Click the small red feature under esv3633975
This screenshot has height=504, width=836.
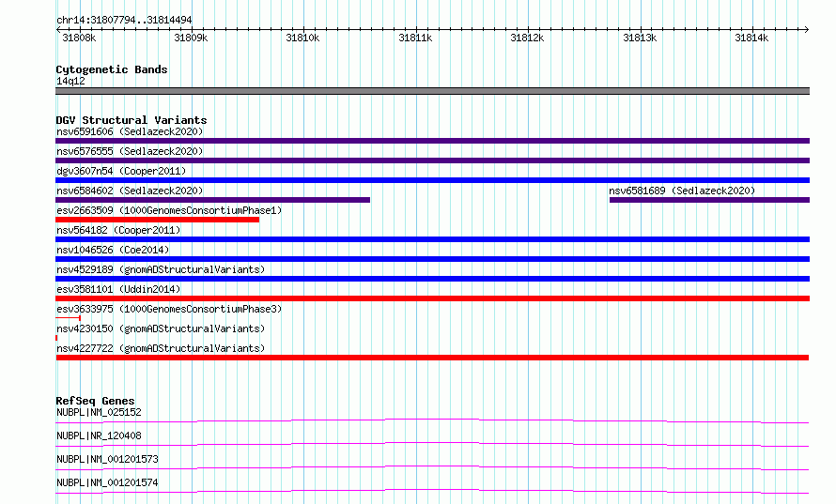[69, 318]
